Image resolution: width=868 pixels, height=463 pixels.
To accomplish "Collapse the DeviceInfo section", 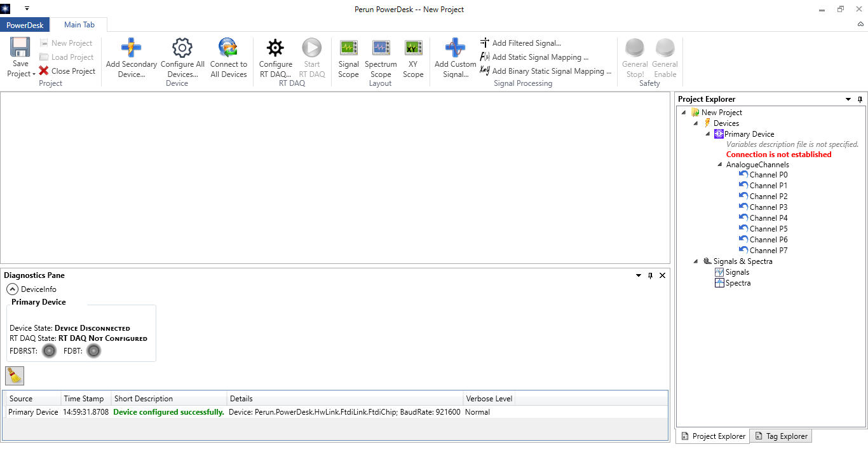I will click(12, 289).
